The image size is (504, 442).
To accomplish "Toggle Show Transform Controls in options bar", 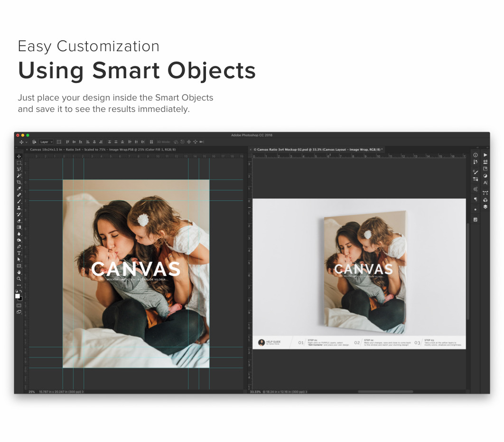I will 59,142.
